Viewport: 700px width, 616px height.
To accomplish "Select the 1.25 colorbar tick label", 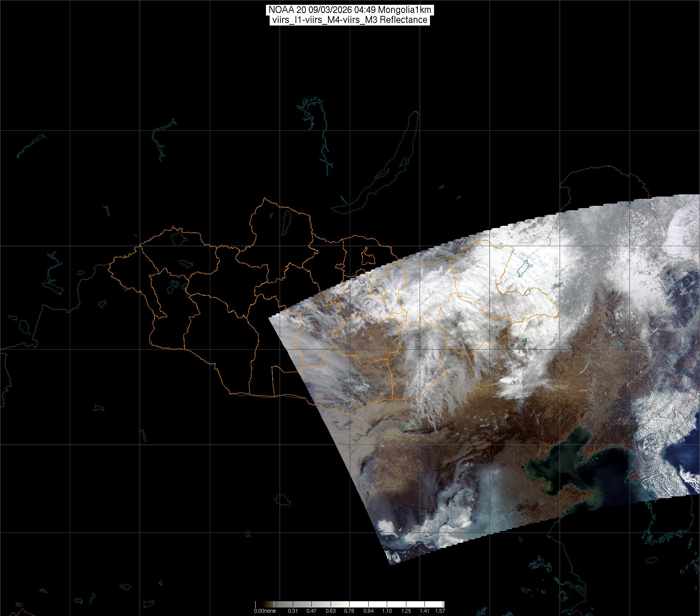I will point(406,611).
